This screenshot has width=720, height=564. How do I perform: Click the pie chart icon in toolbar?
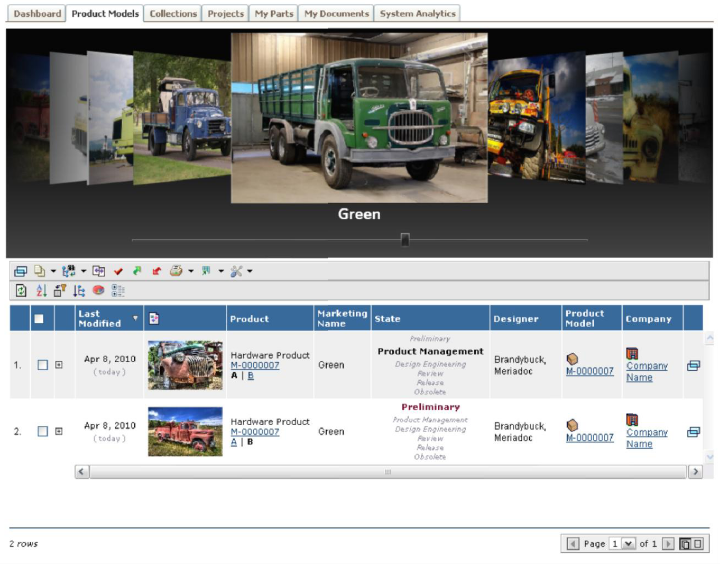click(x=98, y=290)
